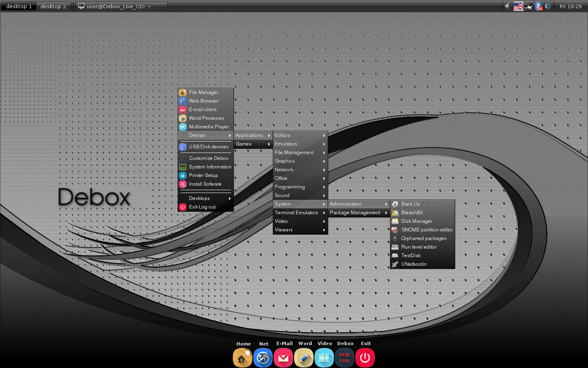Click the blue swirl tray icon

pyautogui.click(x=548, y=6)
